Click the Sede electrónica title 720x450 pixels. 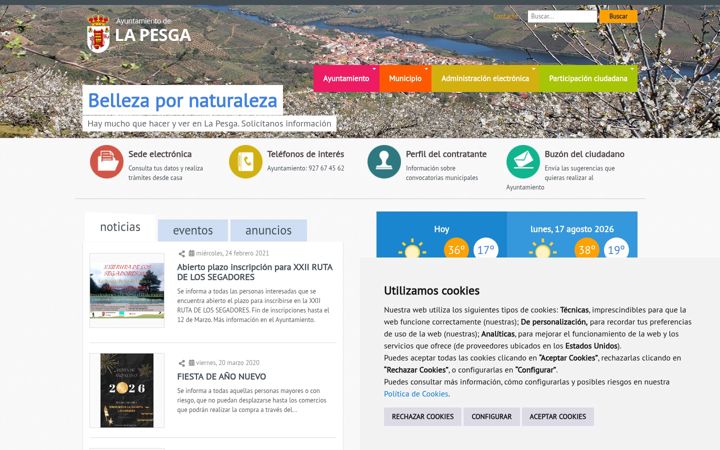point(160,154)
